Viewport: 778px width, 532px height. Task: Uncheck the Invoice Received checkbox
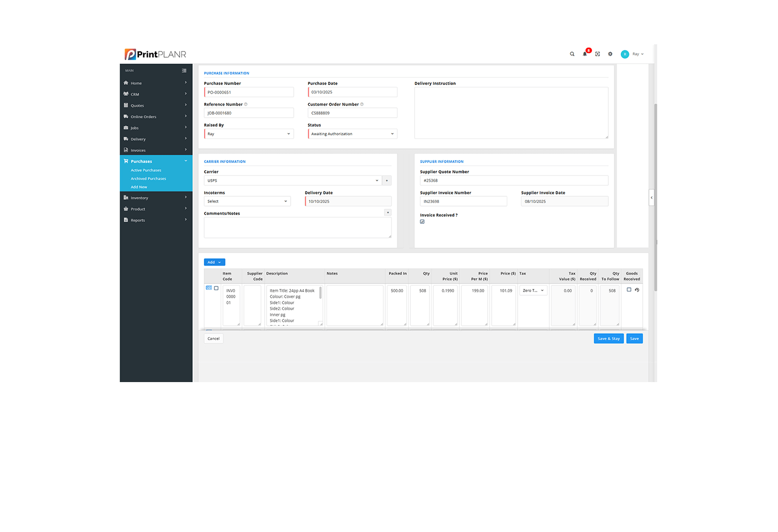(422, 221)
